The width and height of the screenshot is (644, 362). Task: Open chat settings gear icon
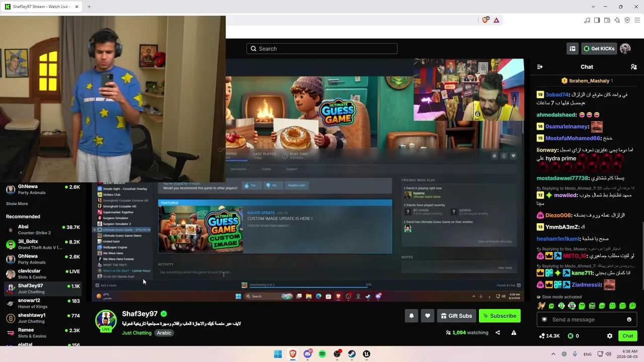point(610,336)
